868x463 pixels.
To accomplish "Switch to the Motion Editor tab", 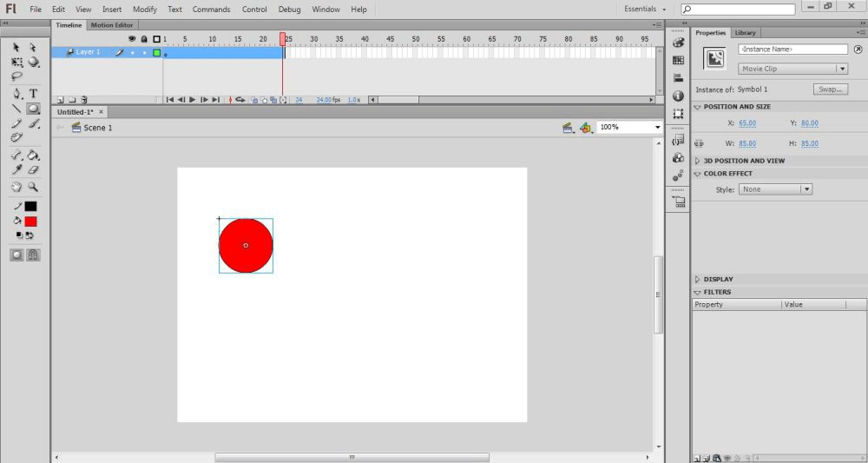I will point(112,25).
